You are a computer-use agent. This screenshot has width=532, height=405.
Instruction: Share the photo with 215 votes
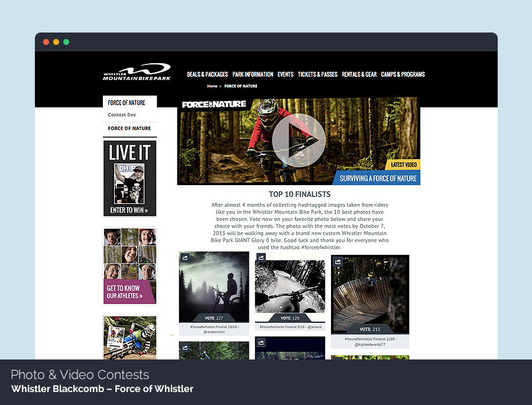point(338,262)
